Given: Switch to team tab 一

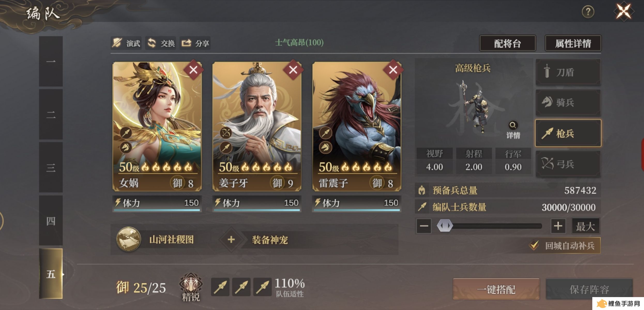Looking at the screenshot, I should (51, 61).
